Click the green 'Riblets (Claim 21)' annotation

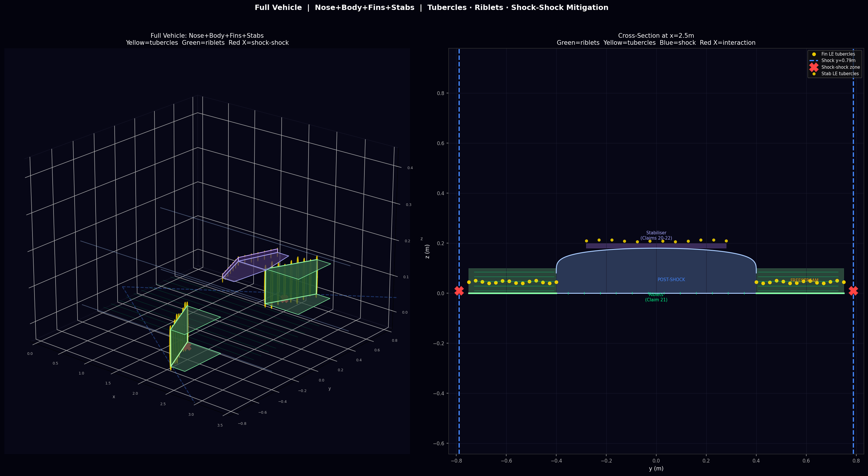click(656, 297)
